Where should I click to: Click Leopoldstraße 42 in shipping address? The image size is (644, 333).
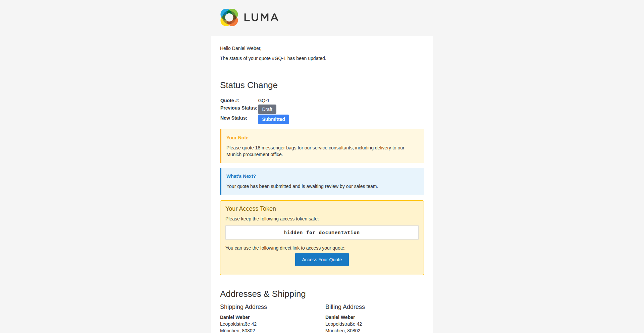point(238,324)
